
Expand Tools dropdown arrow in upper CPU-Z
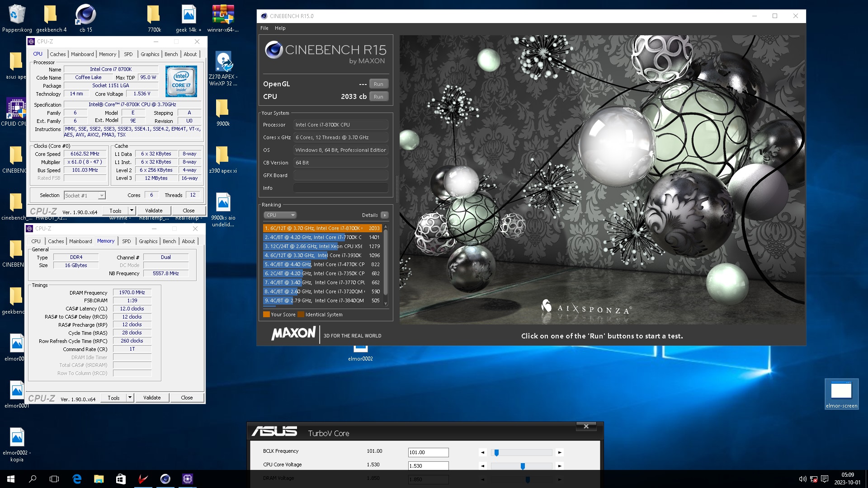tap(132, 211)
